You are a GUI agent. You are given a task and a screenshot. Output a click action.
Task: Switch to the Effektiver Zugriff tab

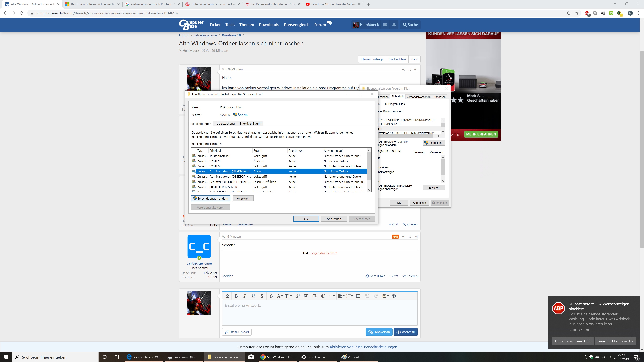click(250, 123)
